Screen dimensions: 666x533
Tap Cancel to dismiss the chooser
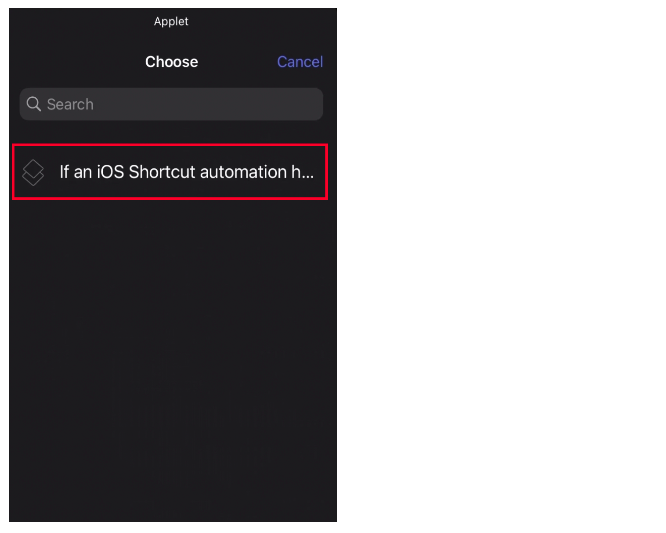[x=300, y=62]
